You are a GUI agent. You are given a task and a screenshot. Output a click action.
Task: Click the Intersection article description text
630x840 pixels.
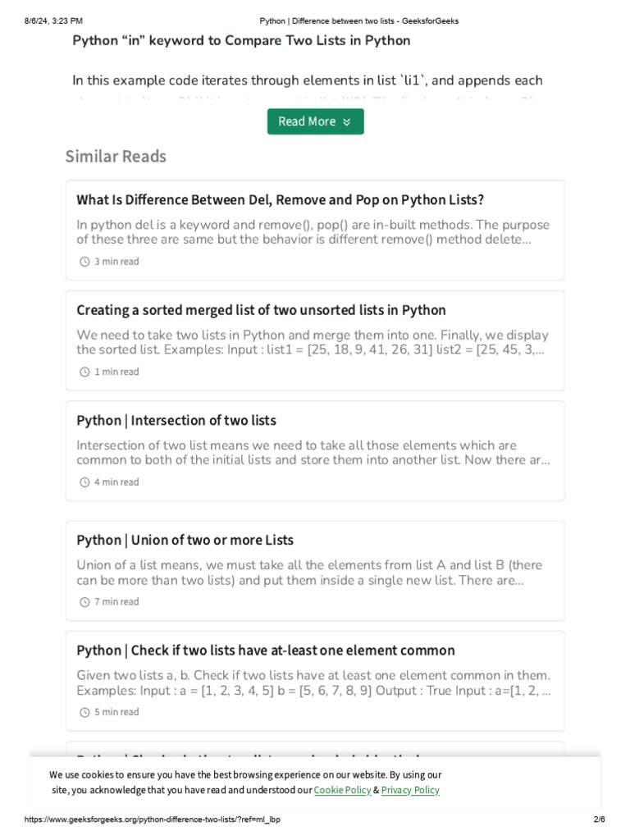point(313,453)
